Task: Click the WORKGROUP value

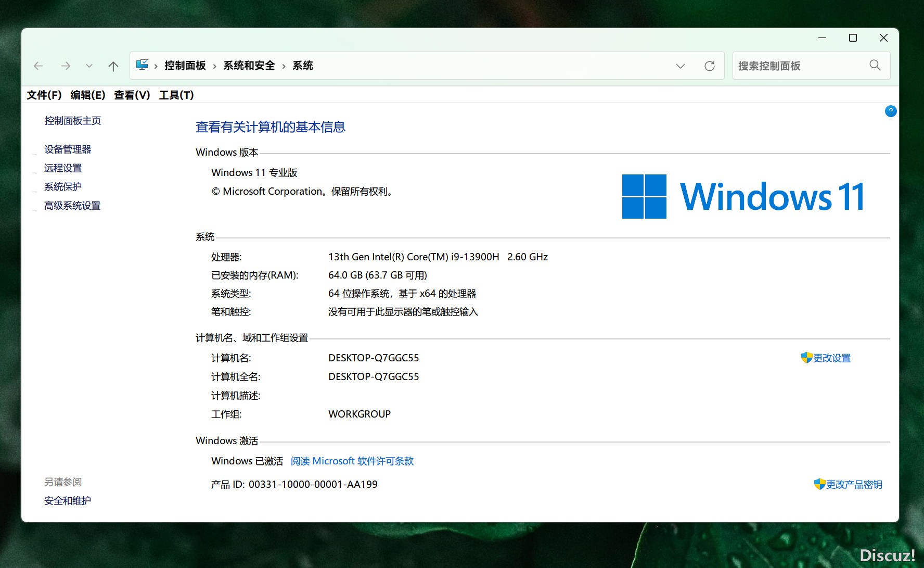Action: (x=360, y=414)
